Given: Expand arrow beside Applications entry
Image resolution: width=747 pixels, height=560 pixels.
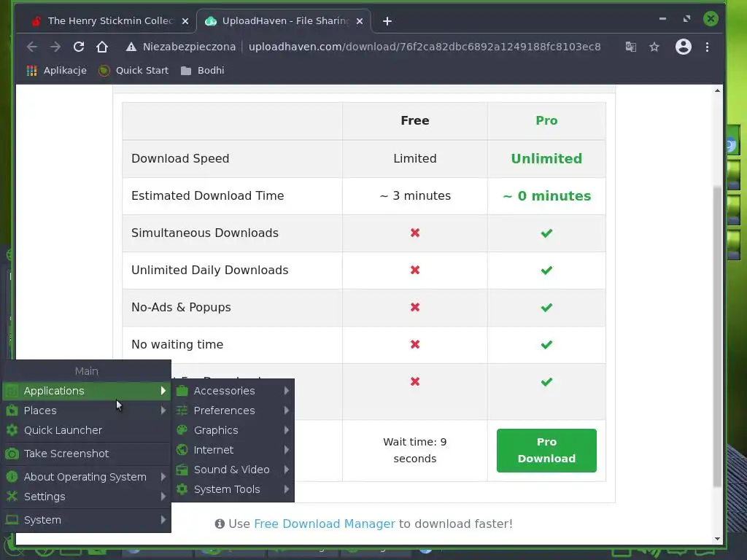Looking at the screenshot, I should [x=163, y=391].
